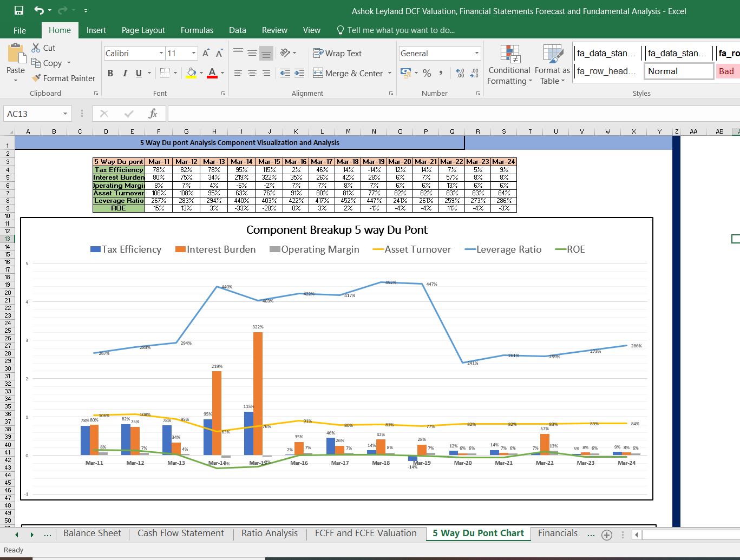740x560 pixels.
Task: Toggle Wrap Text for the cell
Action: (x=337, y=53)
